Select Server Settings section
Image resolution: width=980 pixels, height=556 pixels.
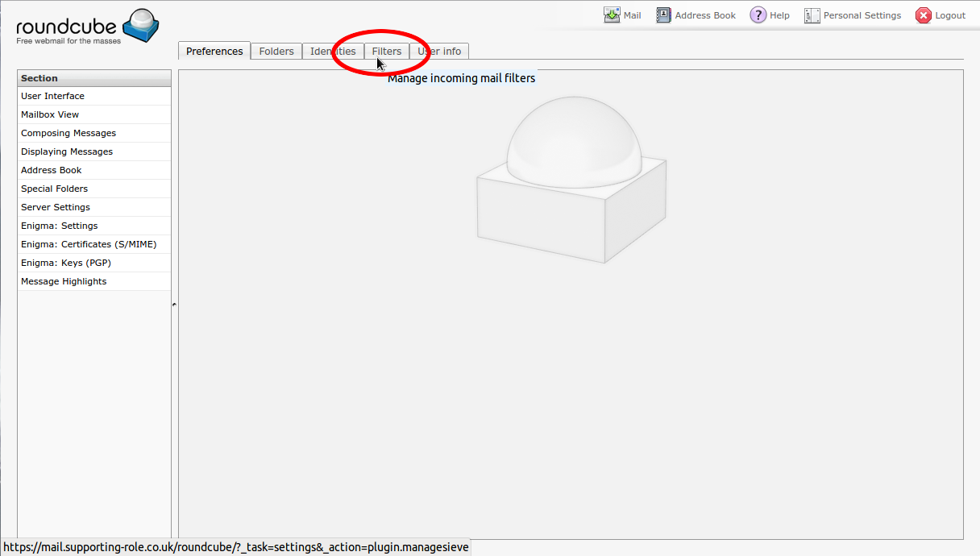(56, 207)
